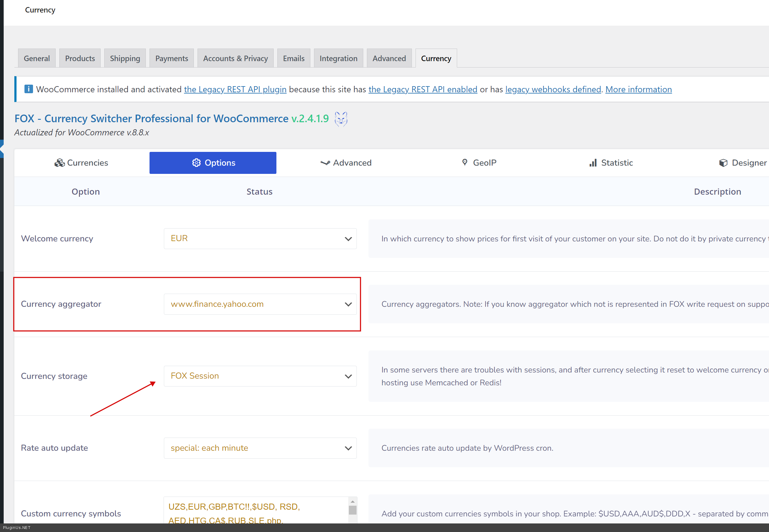
Task: Switch to the Designer tab
Action: click(743, 163)
